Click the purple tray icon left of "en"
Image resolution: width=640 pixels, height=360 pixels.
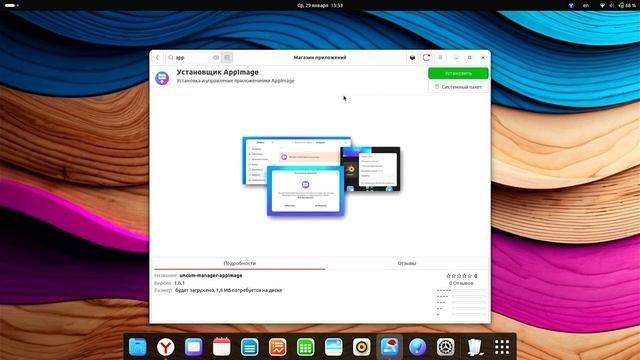pos(571,5)
